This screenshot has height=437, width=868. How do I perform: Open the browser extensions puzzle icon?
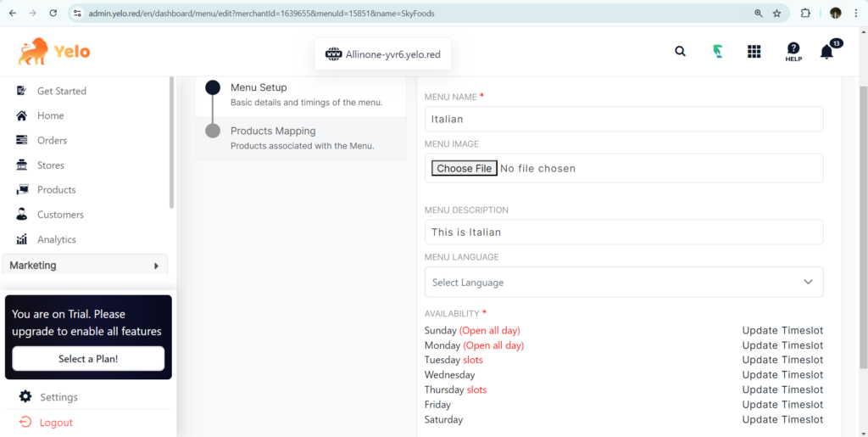click(805, 14)
